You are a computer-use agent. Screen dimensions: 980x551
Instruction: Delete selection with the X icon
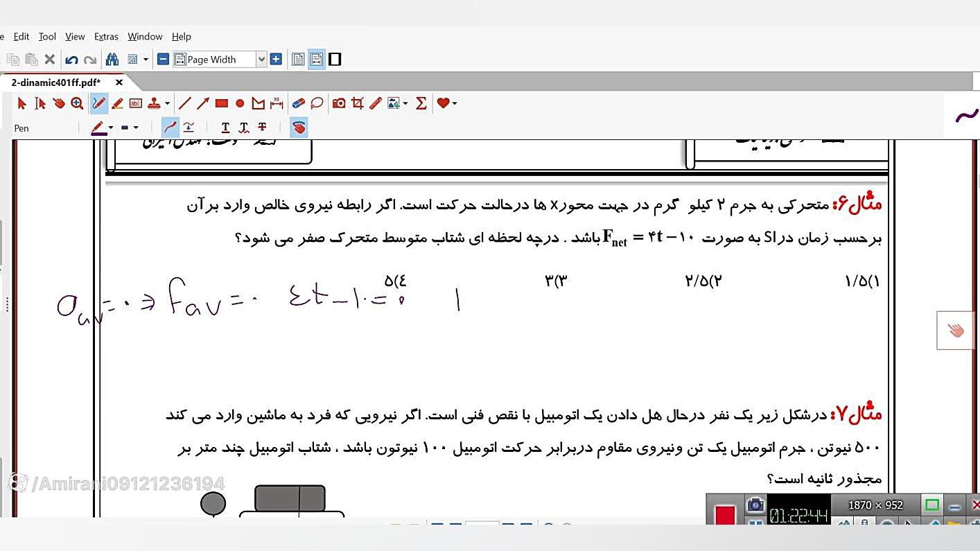[49, 60]
